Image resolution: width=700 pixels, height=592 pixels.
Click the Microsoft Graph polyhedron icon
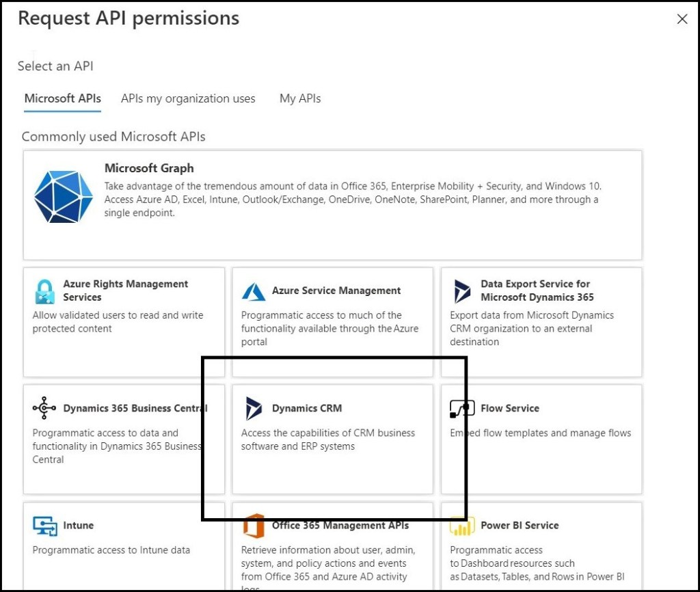pyautogui.click(x=64, y=196)
